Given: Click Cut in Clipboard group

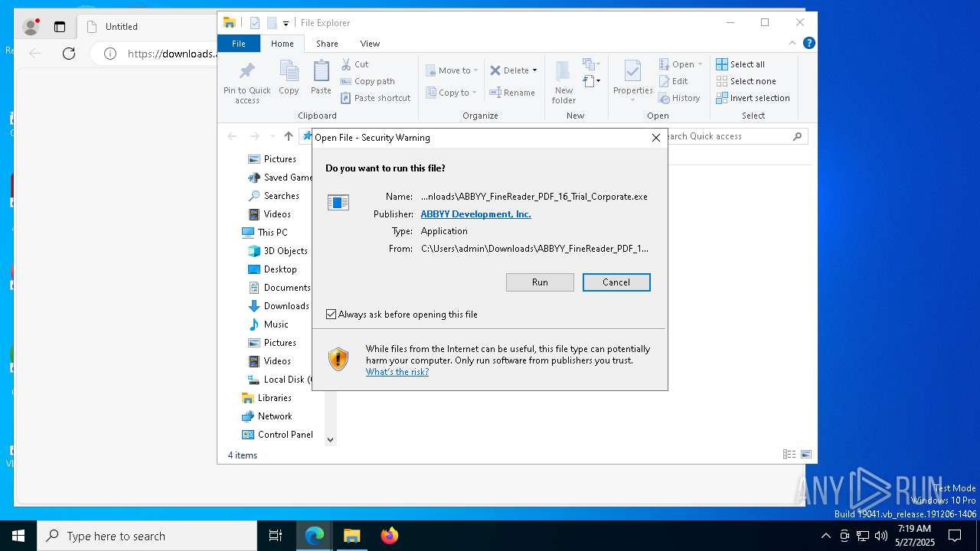Looking at the screenshot, I should click(354, 64).
